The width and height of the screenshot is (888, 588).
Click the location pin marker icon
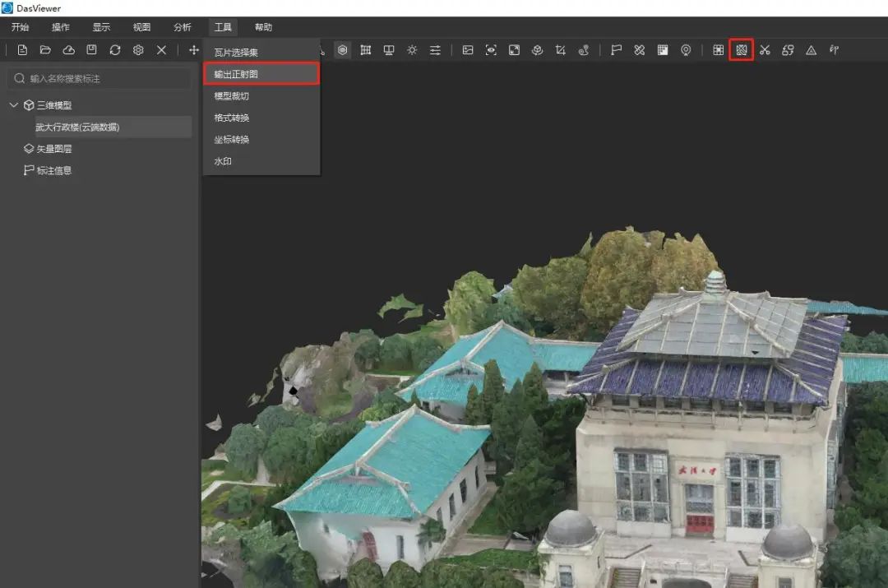pyautogui.click(x=686, y=50)
